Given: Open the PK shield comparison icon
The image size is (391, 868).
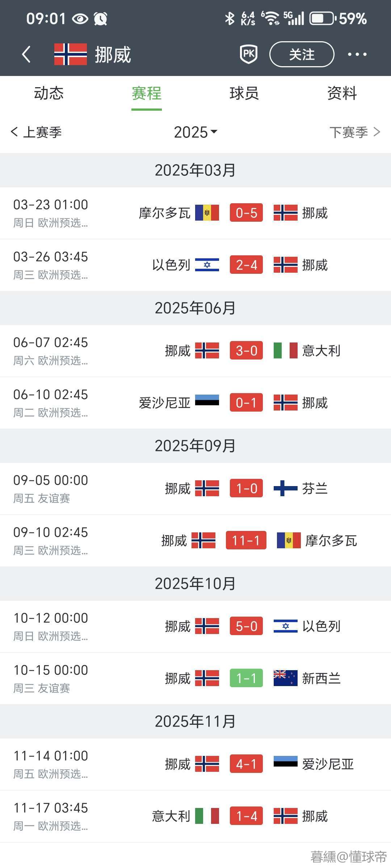Looking at the screenshot, I should [x=249, y=54].
